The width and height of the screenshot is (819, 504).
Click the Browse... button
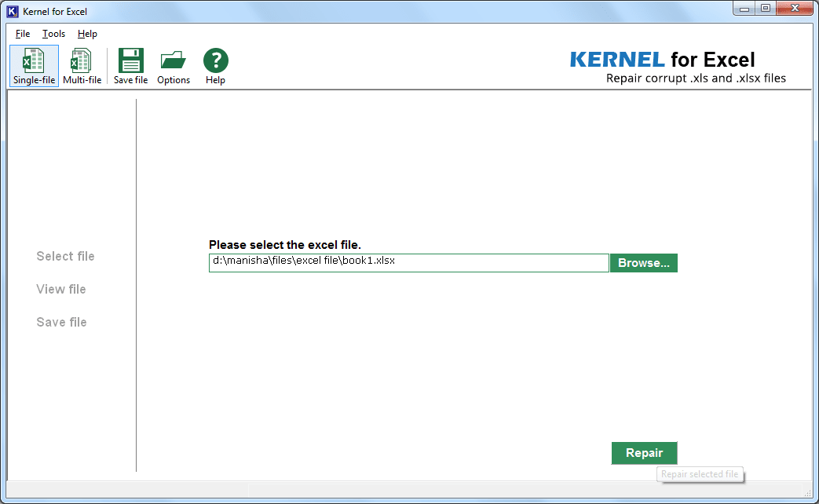(644, 263)
